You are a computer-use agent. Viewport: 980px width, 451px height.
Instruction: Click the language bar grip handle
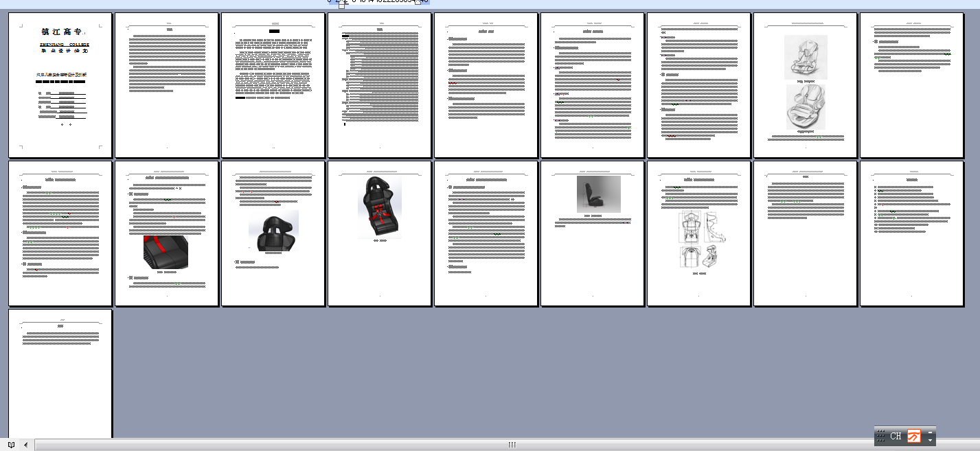click(880, 437)
